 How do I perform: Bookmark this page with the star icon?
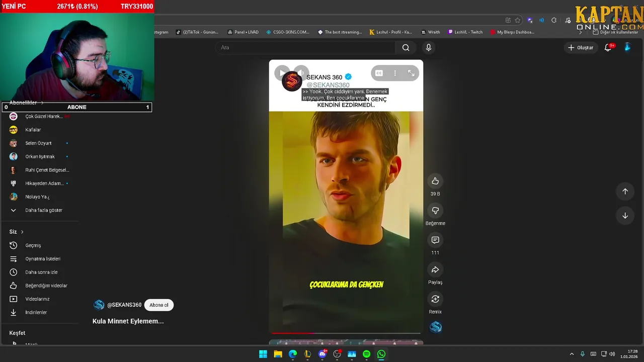coord(517,20)
